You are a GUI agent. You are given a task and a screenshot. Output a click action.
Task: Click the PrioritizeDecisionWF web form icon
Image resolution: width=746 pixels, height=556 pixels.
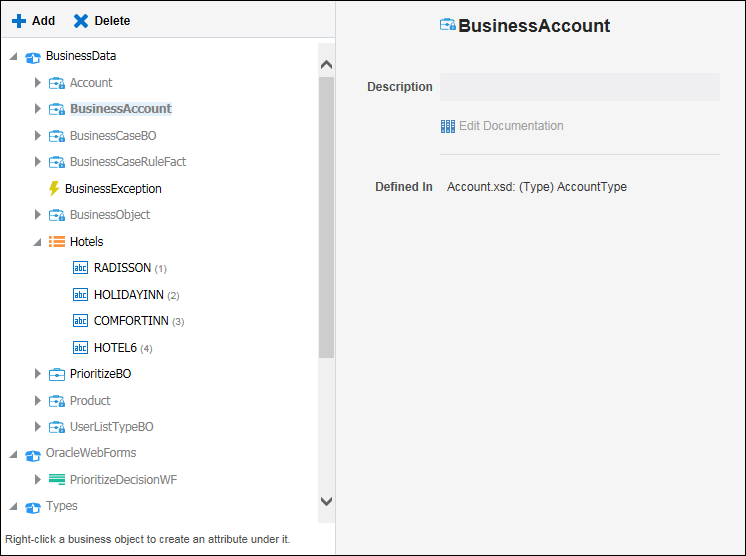[x=57, y=480]
